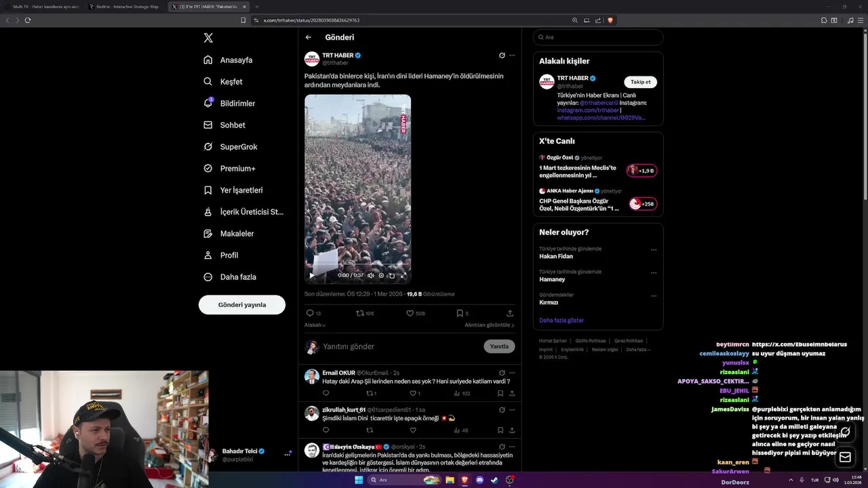
Task: Toggle video loop or picture-in-picture icon
Action: (391, 275)
